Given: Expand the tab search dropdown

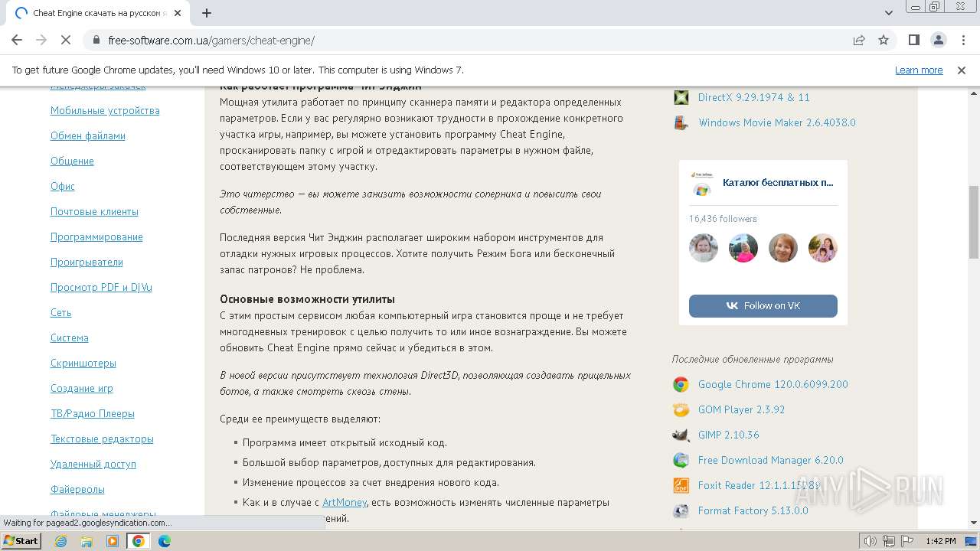Looking at the screenshot, I should point(889,13).
